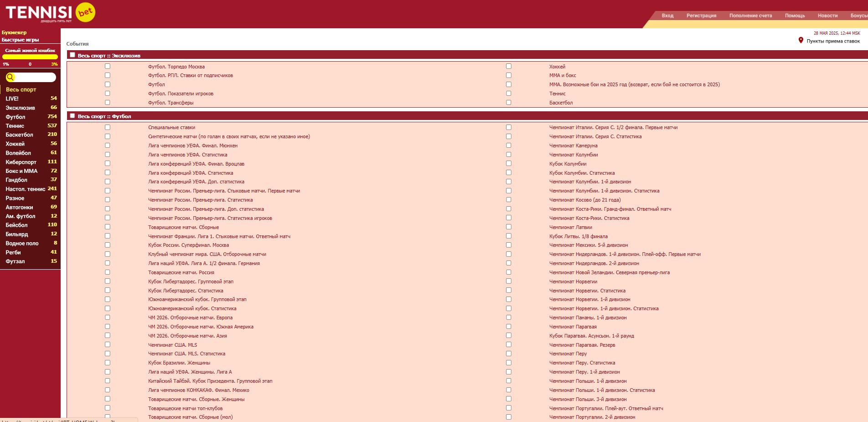Open 'Футбол. РПЛ. Ставки от подписчиков'
Image resolution: width=868 pixels, height=422 pixels.
coord(191,75)
